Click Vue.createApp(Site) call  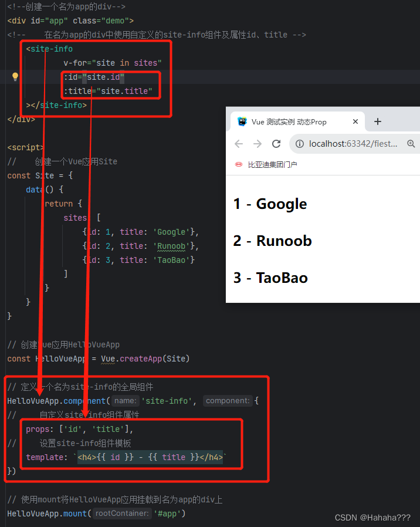[145, 359]
